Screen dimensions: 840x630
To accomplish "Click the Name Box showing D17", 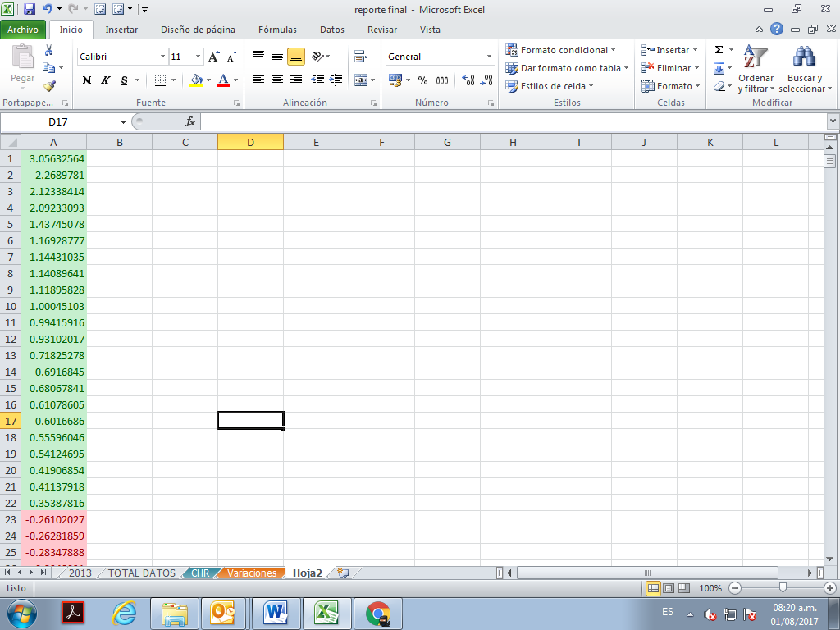I will tap(58, 121).
